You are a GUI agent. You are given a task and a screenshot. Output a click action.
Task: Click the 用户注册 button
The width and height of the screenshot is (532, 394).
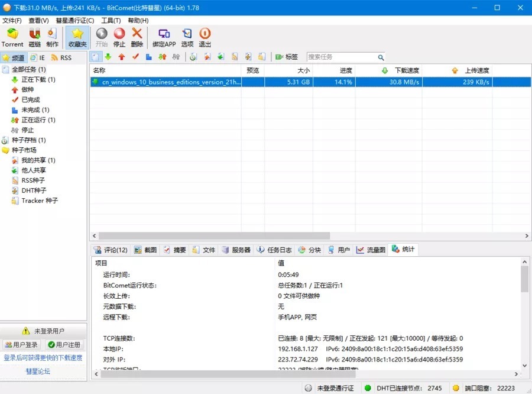tap(64, 345)
